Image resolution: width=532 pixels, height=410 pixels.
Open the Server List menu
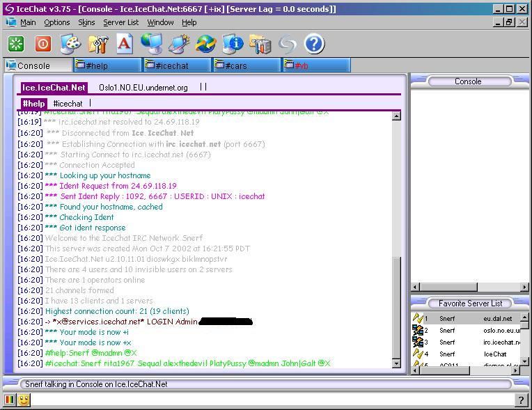coord(120,22)
